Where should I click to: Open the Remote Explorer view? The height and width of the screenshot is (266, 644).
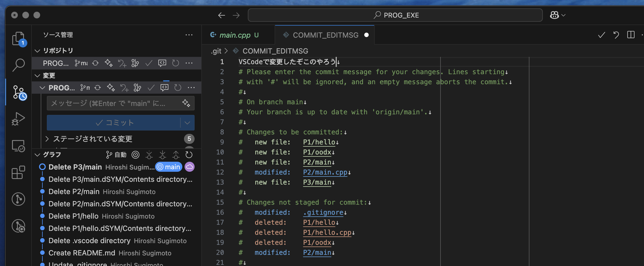click(19, 146)
